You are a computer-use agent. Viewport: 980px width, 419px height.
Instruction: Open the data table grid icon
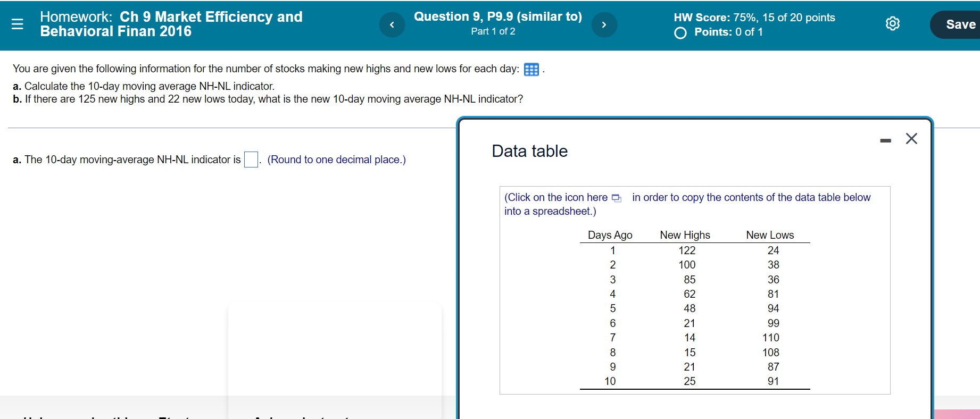click(531, 70)
